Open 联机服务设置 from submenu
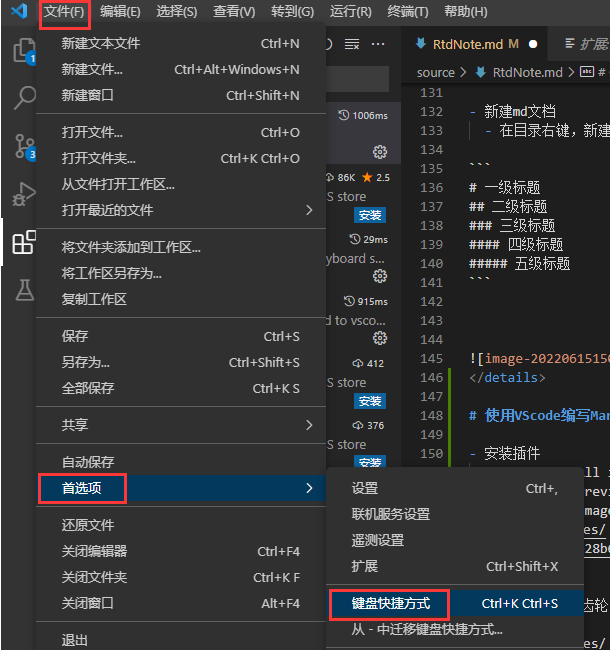The image size is (610, 650). pos(455,514)
